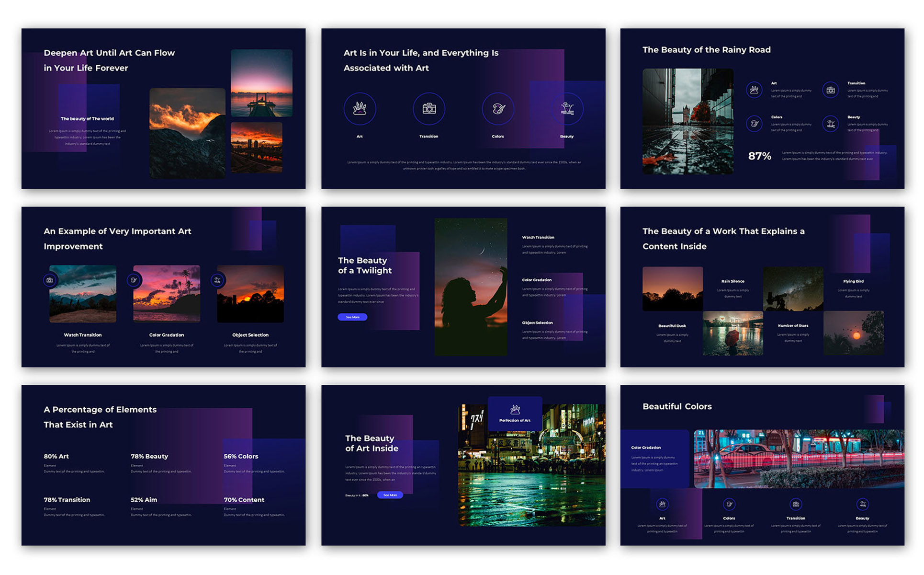
Task: Select the Art icon on Beautiful Colors slide
Action: point(662,505)
